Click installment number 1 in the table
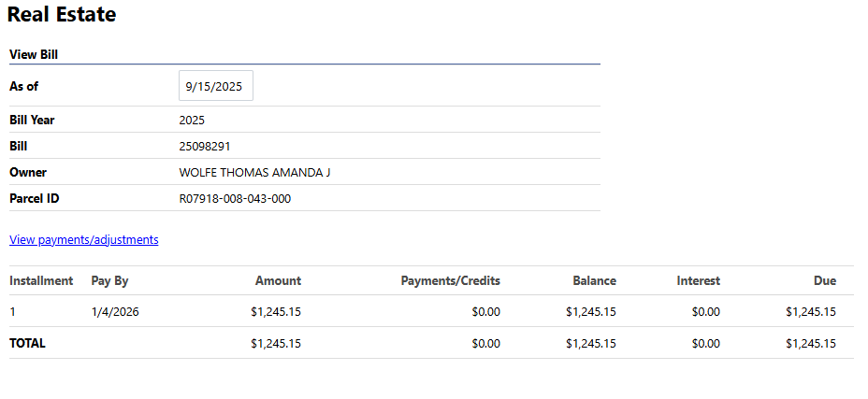Image resolution: width=868 pixels, height=399 pixels. (13, 312)
